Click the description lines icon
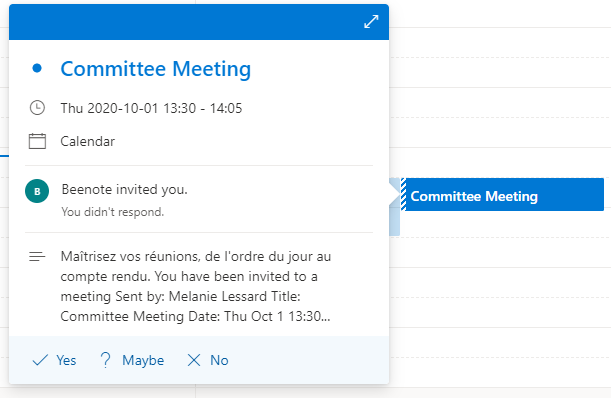This screenshot has height=398, width=611. pos(37,256)
